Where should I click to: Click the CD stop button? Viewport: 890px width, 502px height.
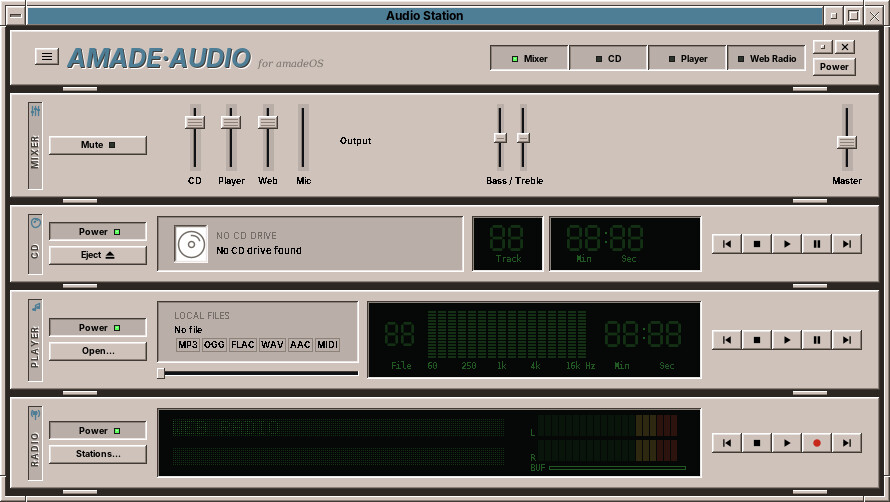click(x=757, y=244)
